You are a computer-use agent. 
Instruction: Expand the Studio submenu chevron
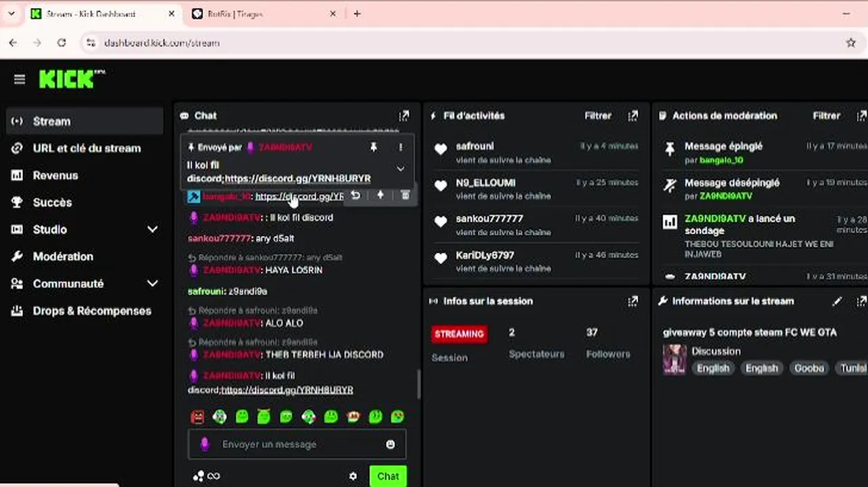click(152, 229)
